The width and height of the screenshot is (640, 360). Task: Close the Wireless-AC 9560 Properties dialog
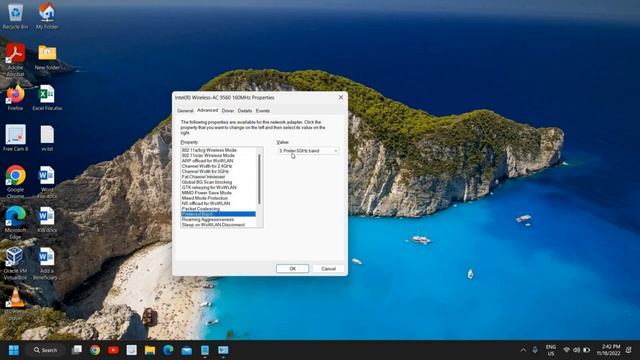341,98
